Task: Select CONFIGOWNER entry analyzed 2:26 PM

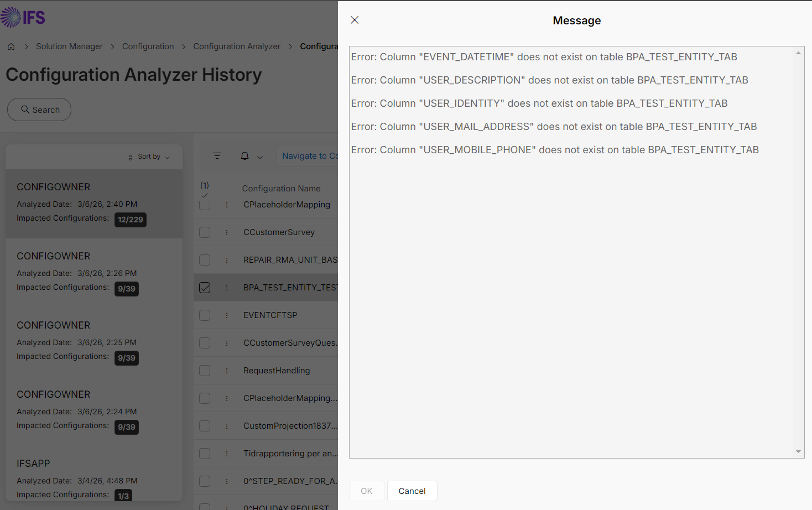Action: point(94,273)
